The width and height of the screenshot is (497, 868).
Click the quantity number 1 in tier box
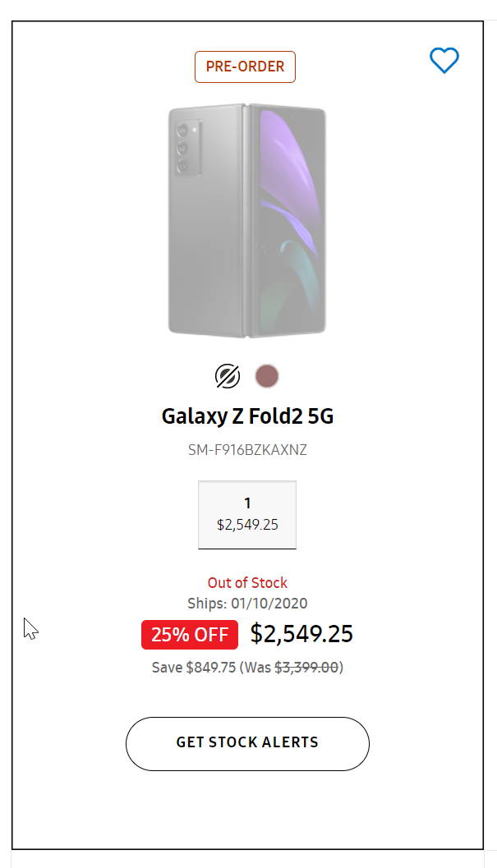(x=247, y=503)
